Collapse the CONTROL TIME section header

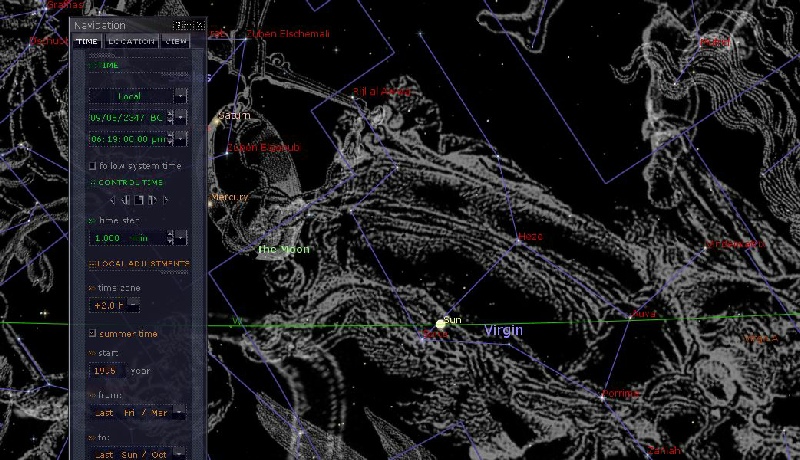click(x=126, y=182)
